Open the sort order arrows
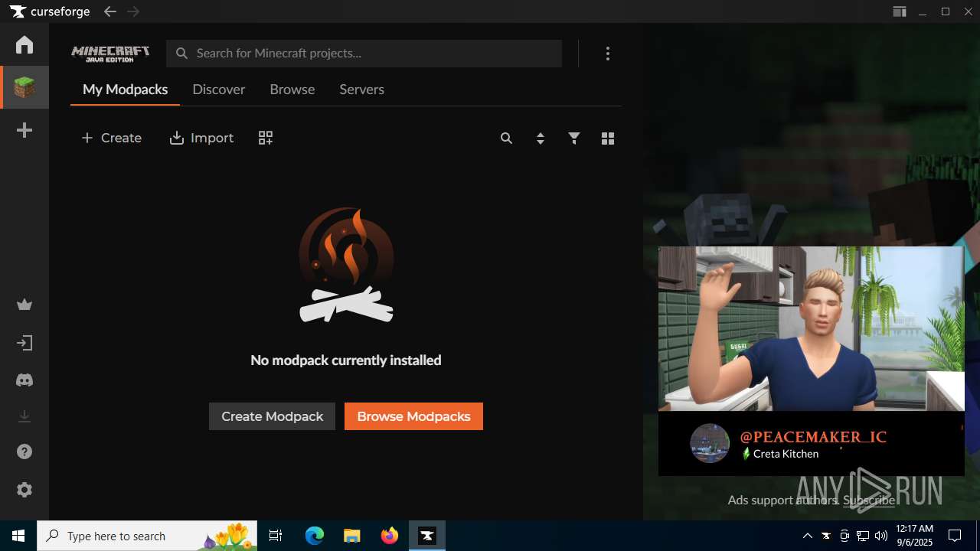The width and height of the screenshot is (980, 551). pos(541,139)
